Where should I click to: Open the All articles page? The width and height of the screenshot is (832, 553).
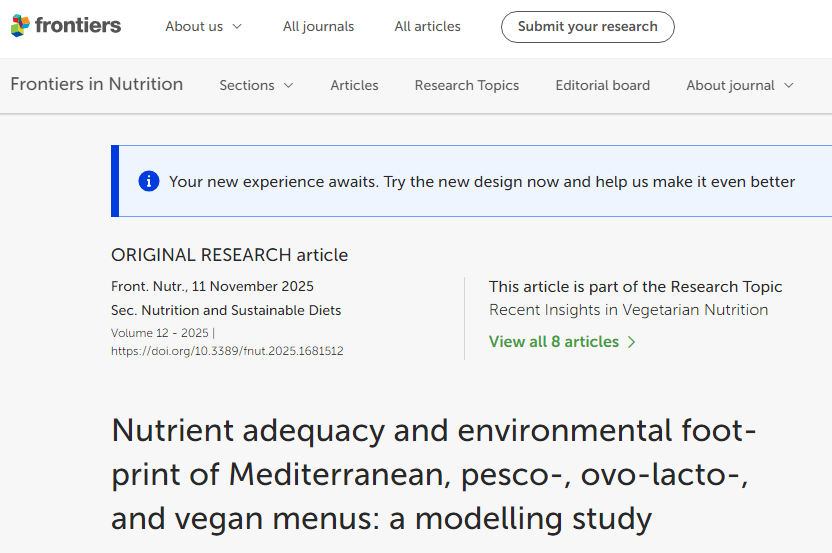427,27
